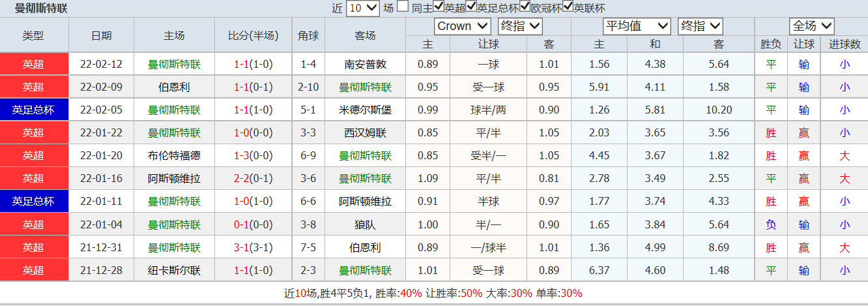Click corner count 6-9 in 布伦特福德 row
The width and height of the screenshot is (868, 306).
pos(308,155)
